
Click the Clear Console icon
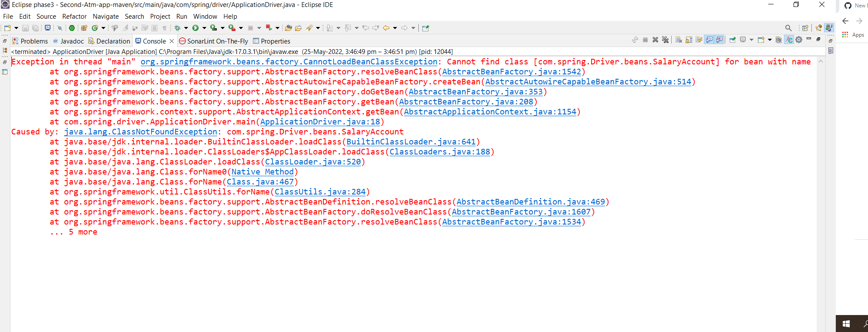679,40
